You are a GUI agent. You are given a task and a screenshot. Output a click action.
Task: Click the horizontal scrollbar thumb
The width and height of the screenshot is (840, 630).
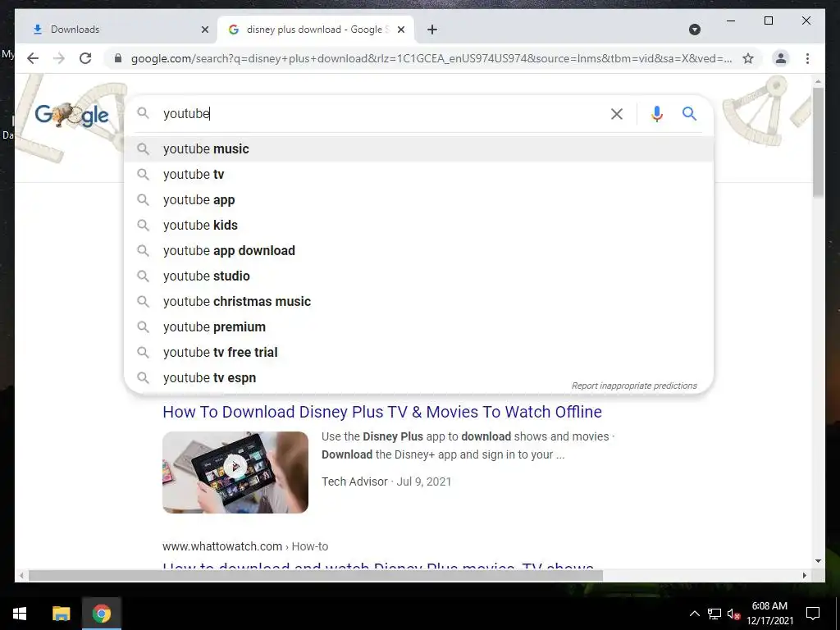click(x=316, y=575)
